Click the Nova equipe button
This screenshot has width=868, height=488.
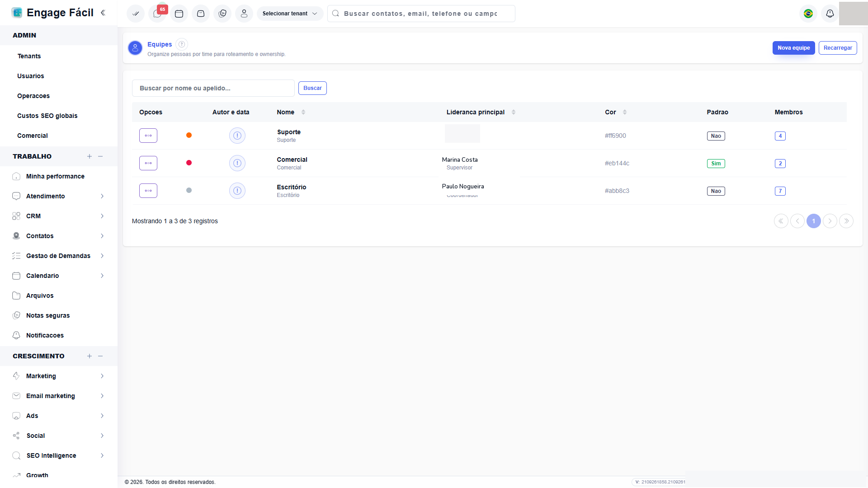793,48
